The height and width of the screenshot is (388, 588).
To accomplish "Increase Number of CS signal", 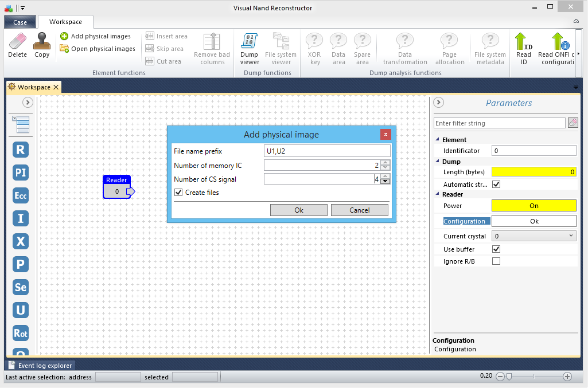I will pos(385,177).
